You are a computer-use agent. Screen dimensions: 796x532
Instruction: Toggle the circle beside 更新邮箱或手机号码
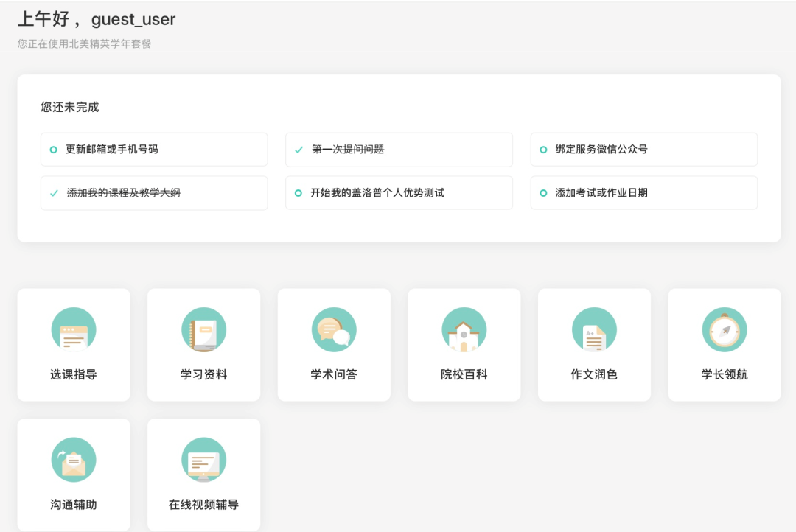click(53, 150)
